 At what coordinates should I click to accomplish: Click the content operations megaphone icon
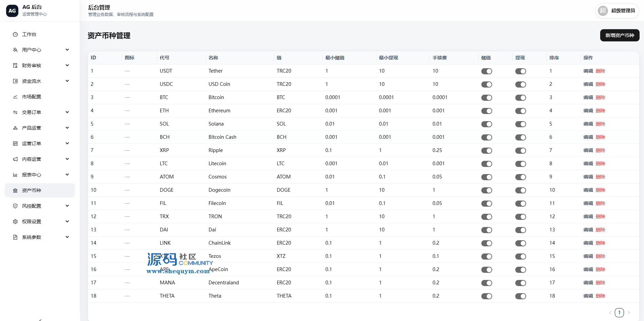pos(15,159)
